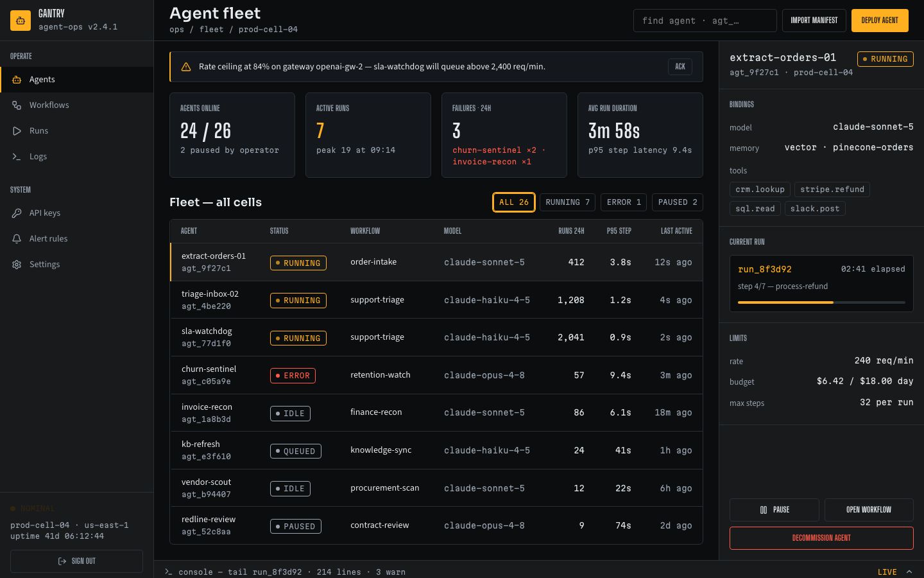924x578 pixels.
Task: Acknowledge the rate ceiling alert with ACK
Action: 680,67
